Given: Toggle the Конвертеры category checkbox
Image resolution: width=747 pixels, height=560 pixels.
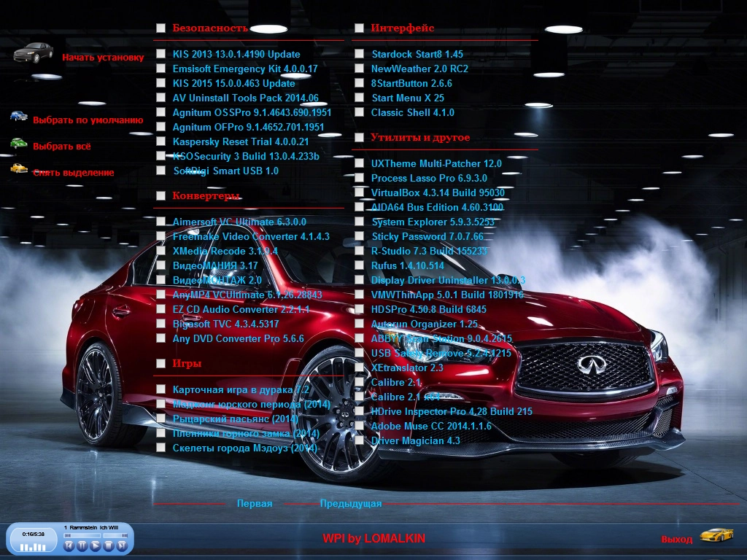Looking at the screenshot, I should [161, 195].
